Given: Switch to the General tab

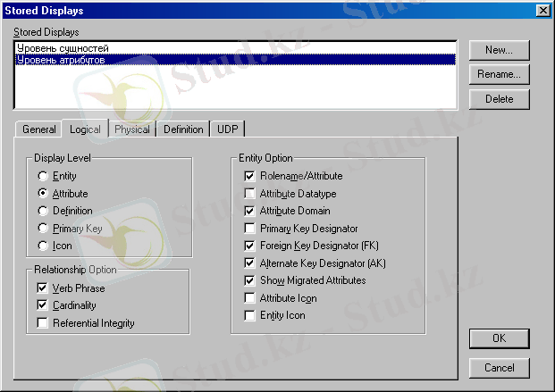Looking at the screenshot, I should [x=39, y=129].
